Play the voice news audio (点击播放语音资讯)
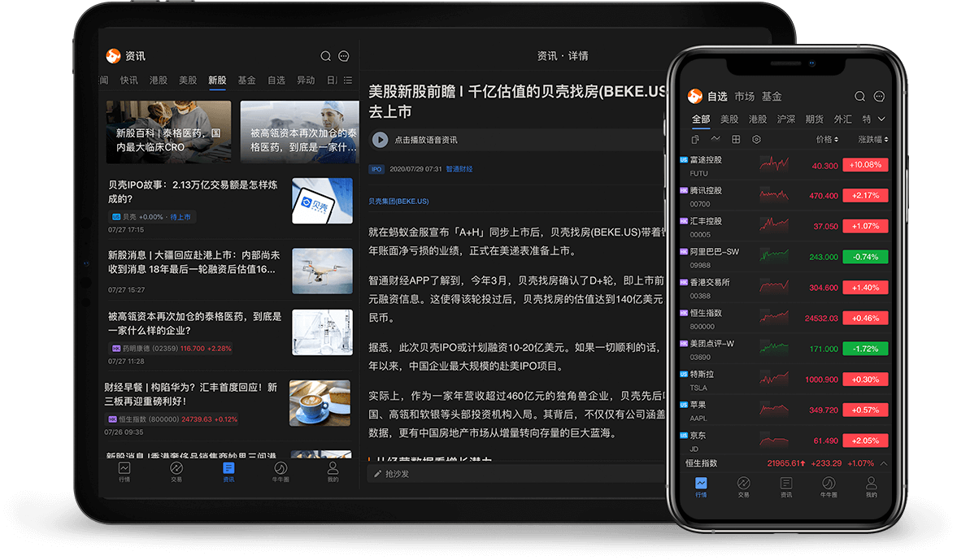957x560 pixels. click(x=380, y=140)
